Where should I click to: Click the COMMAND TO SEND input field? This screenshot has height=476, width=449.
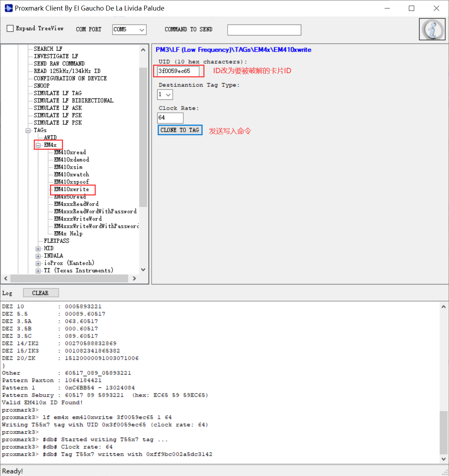[x=264, y=30]
